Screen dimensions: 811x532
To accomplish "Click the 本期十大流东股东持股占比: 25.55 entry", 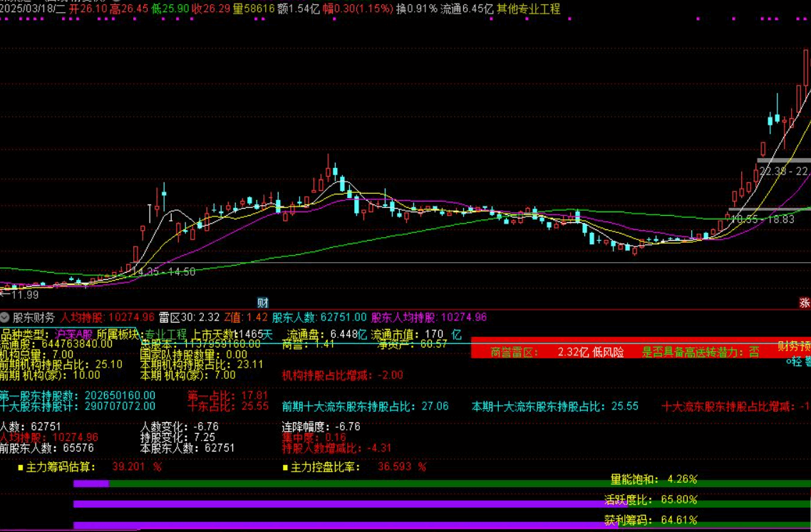I will click(555, 407).
